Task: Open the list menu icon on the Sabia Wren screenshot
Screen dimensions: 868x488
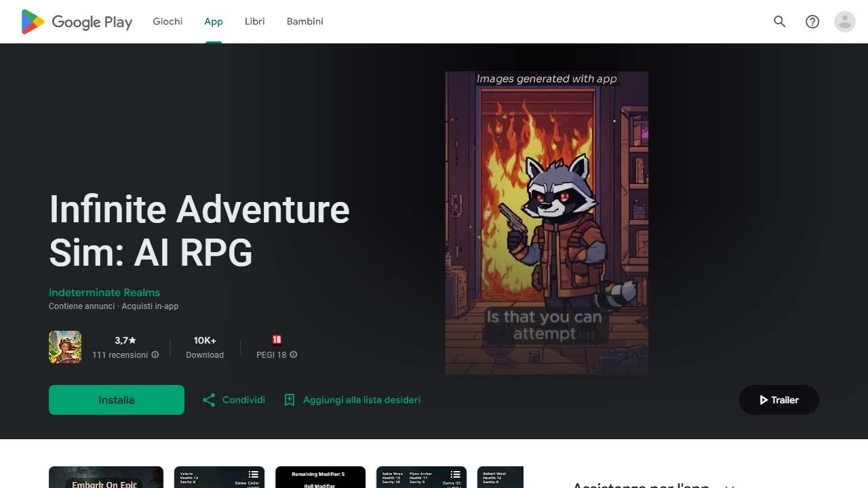Action: click(x=455, y=474)
